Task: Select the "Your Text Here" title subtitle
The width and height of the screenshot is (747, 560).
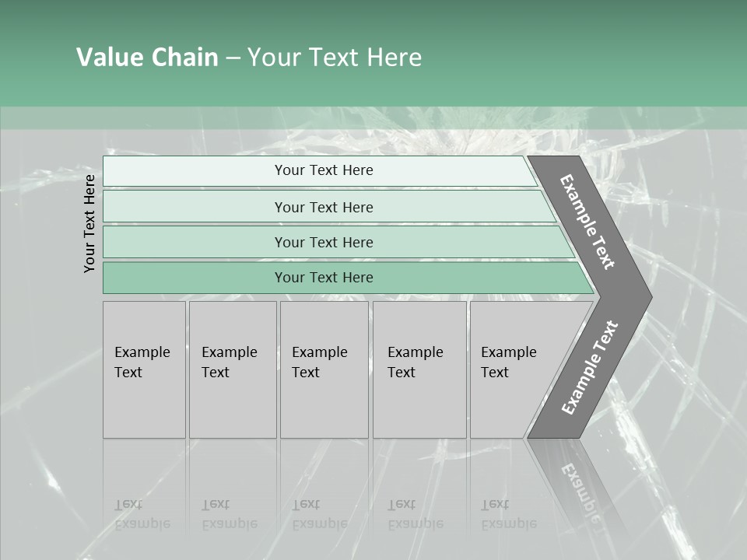Action: [335, 58]
